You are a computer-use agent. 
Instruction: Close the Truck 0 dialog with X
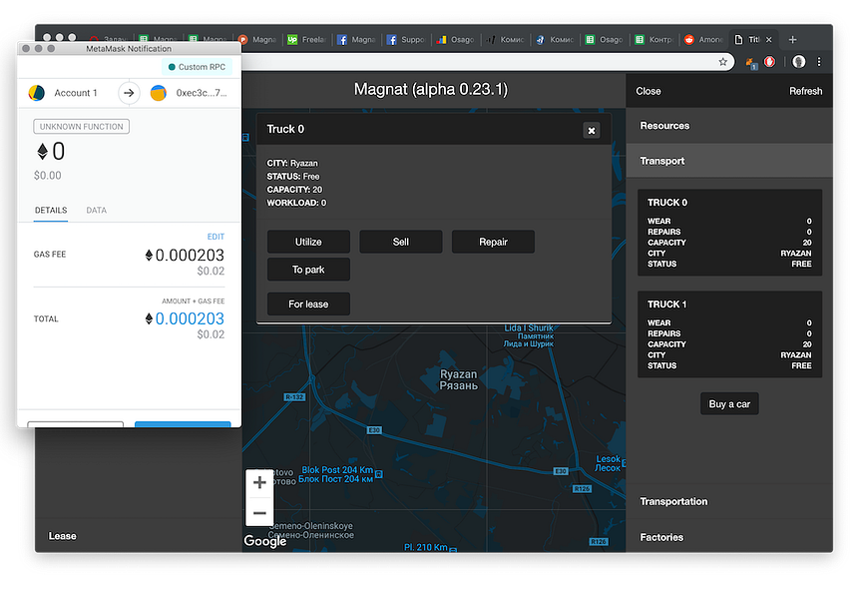tap(592, 130)
